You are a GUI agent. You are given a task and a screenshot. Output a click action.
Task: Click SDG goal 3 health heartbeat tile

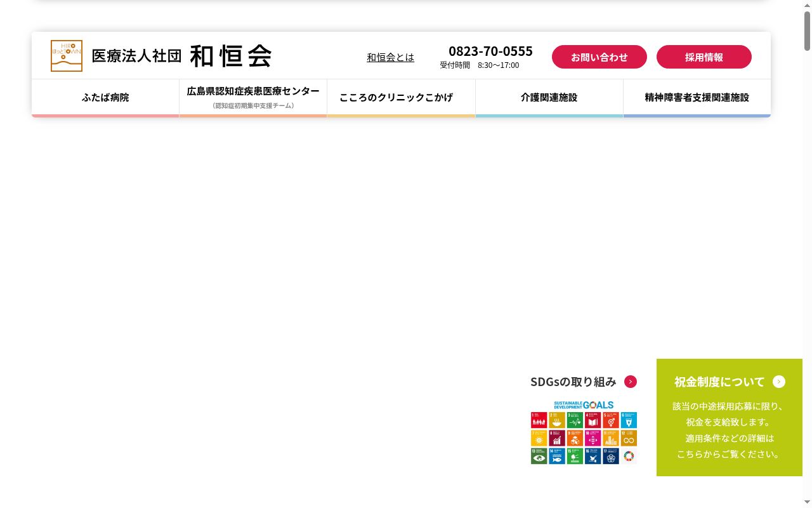coord(575,420)
